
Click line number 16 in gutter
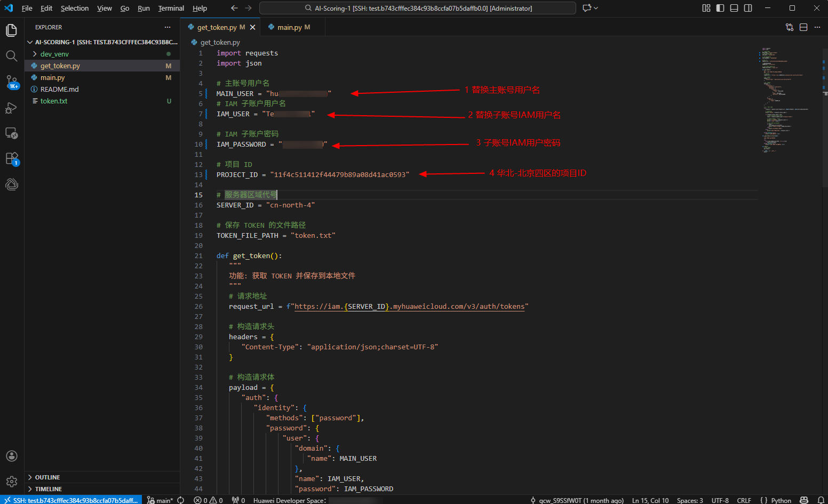(x=198, y=205)
